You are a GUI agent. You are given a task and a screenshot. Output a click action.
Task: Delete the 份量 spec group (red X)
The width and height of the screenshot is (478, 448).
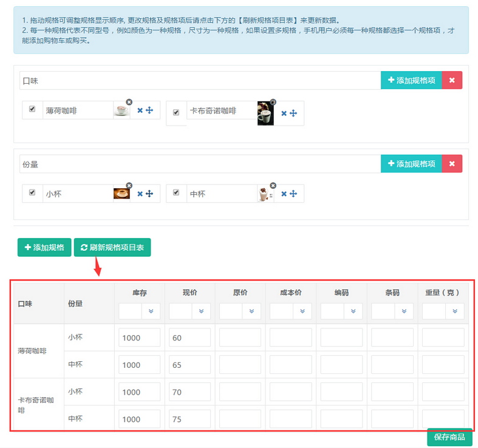pyautogui.click(x=451, y=163)
